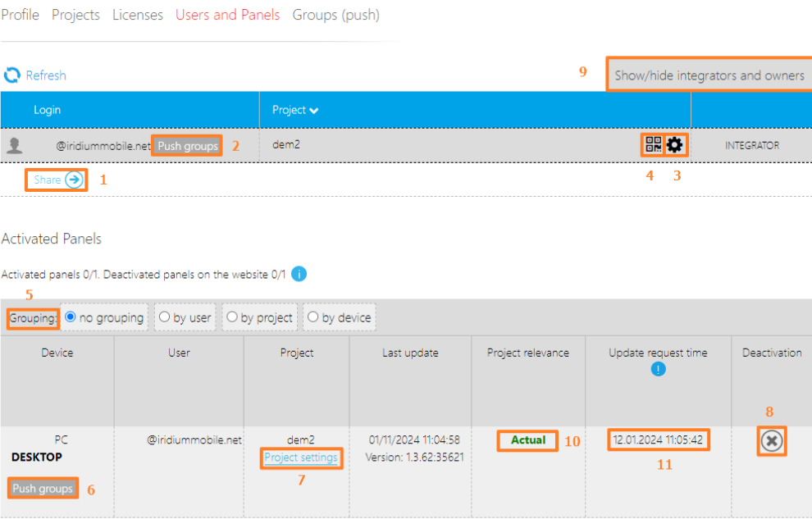Open the QR code icon for dem2
Viewport: 812px width, 519px height.
click(x=653, y=145)
